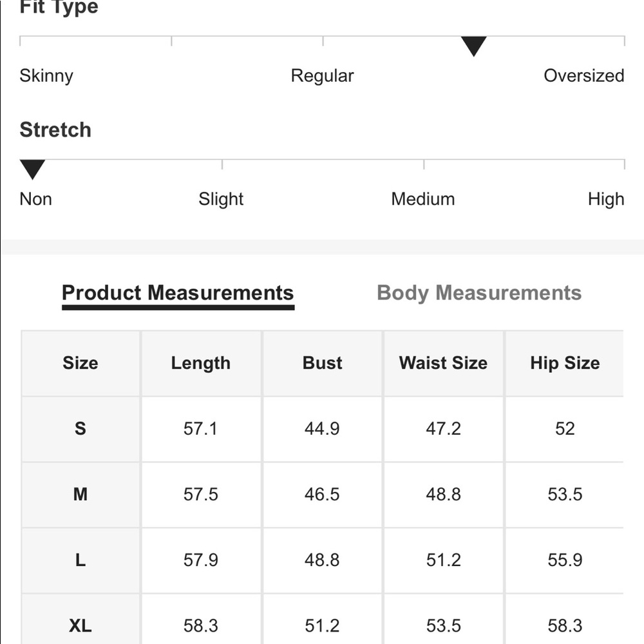Click the Non stretch label
Screen dimensions: 644x644
pos(35,199)
